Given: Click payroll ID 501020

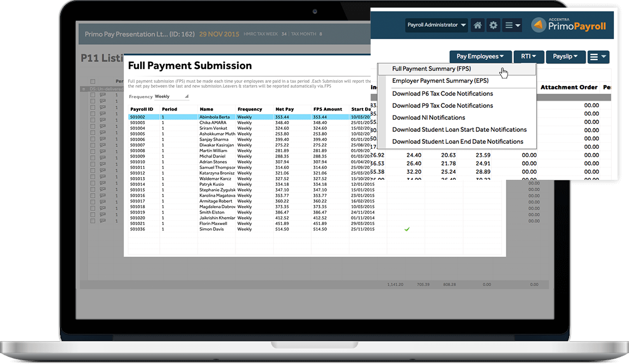Looking at the screenshot, I should (x=137, y=218).
